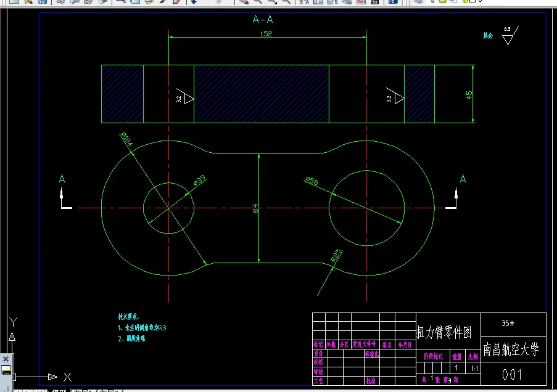Click the 年月日 header cell
The height and width of the screenshot is (392, 557).
[x=405, y=345]
